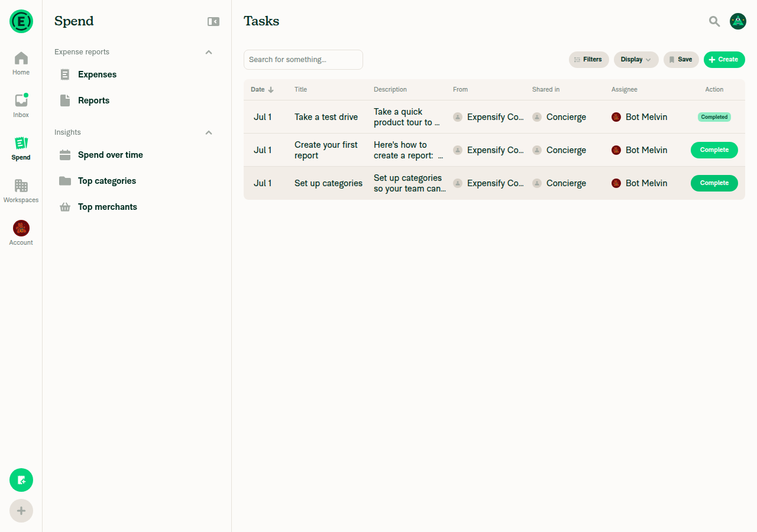Open the Display dropdown
Screen dimensions: 757x532
(x=636, y=60)
